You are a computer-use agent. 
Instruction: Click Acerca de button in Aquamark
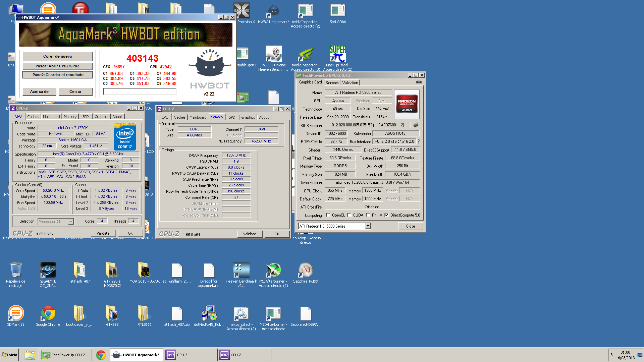(x=39, y=92)
